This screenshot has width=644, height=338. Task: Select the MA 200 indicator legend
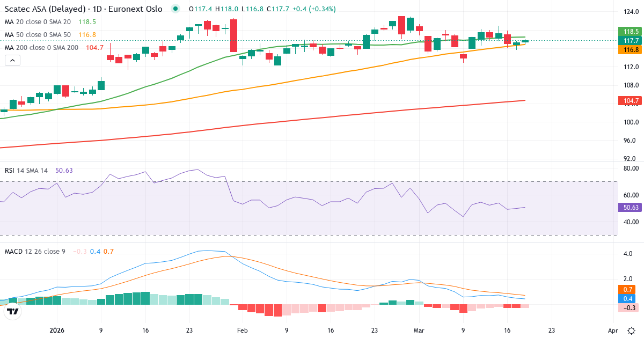[40, 47]
